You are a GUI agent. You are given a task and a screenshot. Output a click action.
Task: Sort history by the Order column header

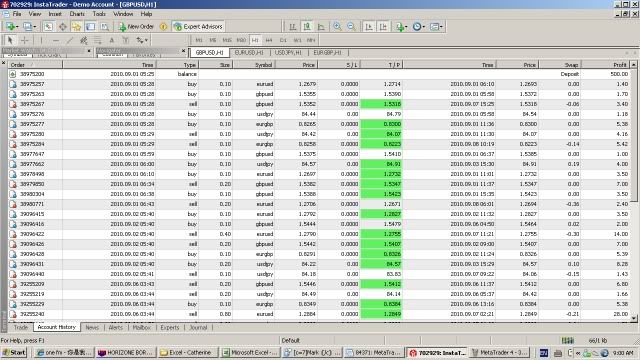[36, 64]
